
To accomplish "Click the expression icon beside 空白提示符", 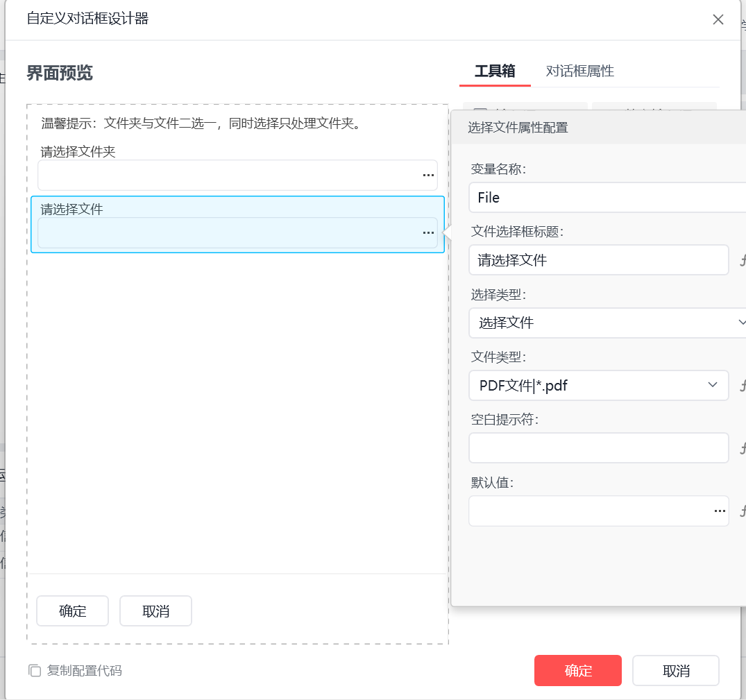I will (742, 448).
